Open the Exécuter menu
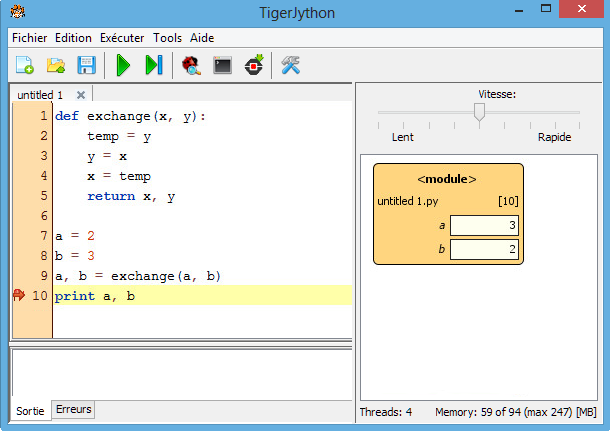The image size is (610, 431). (x=122, y=37)
